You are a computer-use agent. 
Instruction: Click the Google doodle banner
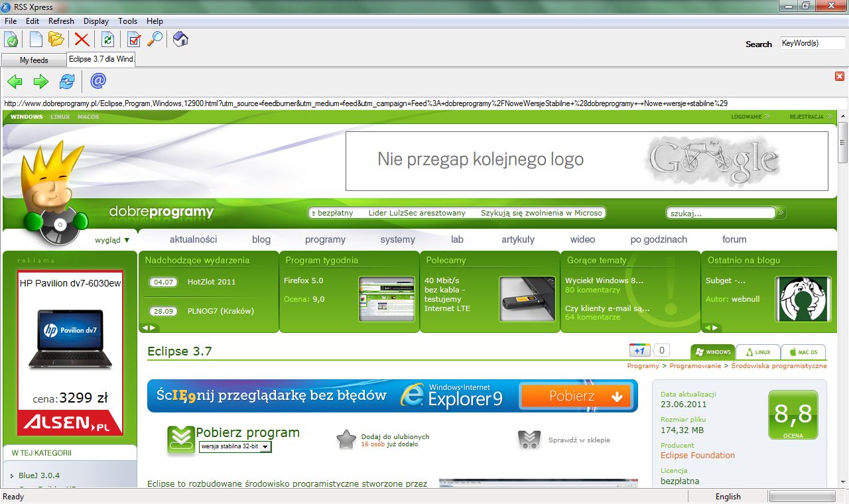coord(586,160)
